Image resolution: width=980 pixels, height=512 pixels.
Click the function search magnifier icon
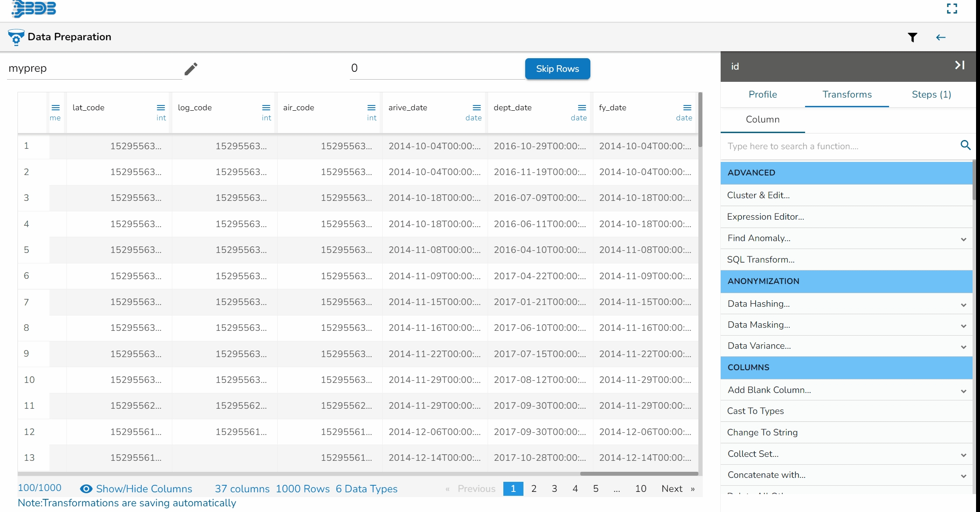pyautogui.click(x=966, y=145)
